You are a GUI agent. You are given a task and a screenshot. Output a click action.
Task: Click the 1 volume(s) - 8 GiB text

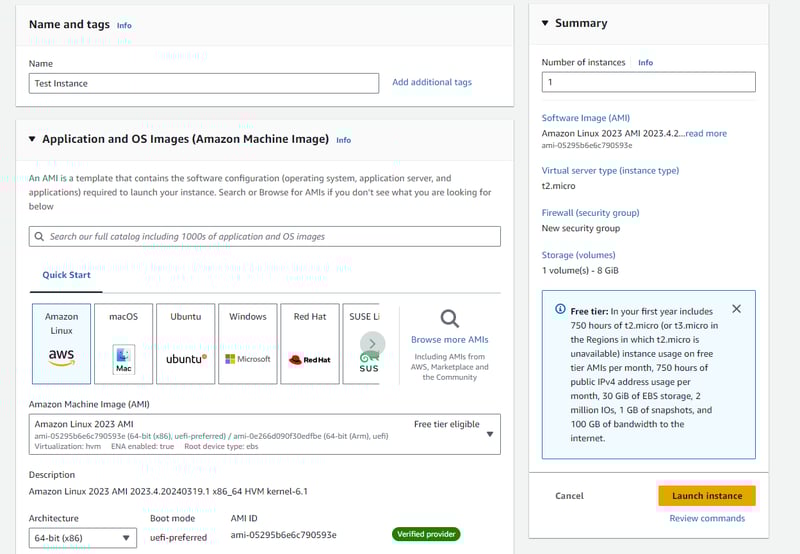[x=580, y=271]
